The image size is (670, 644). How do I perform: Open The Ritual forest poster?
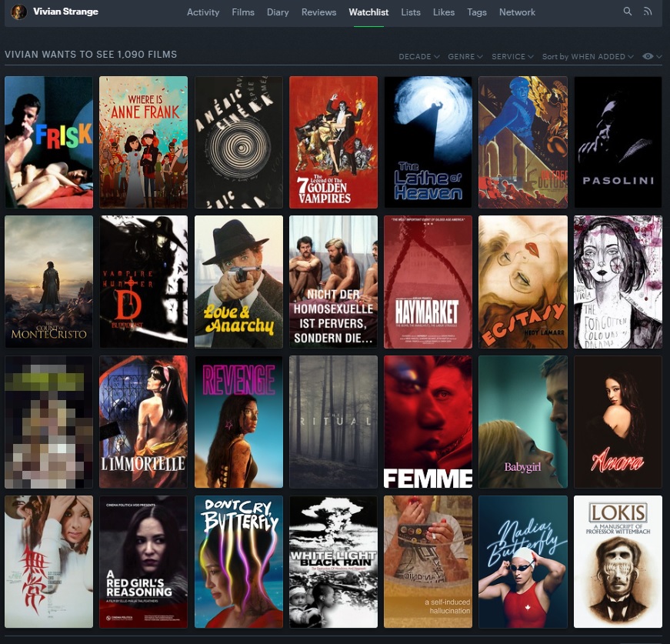coord(333,422)
